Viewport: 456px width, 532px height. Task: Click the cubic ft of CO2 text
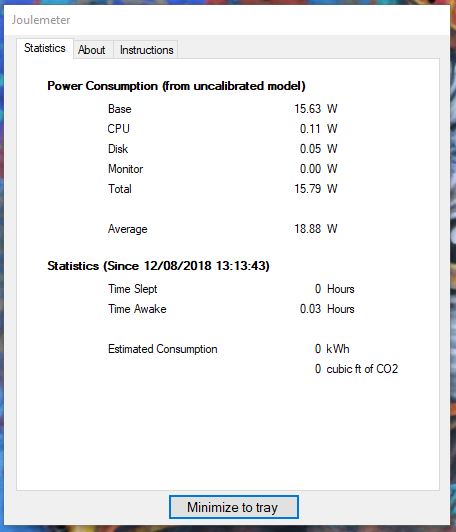pyautogui.click(x=362, y=369)
